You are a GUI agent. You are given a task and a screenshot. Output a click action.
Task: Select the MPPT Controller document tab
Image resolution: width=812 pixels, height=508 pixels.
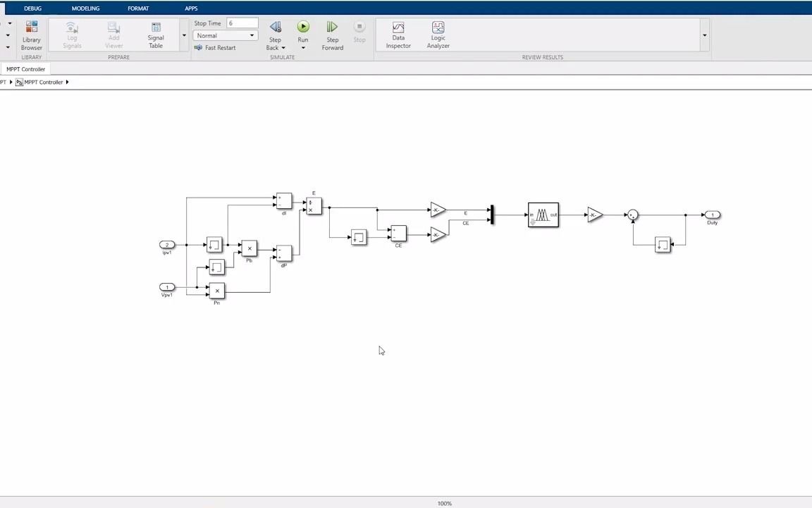25,69
